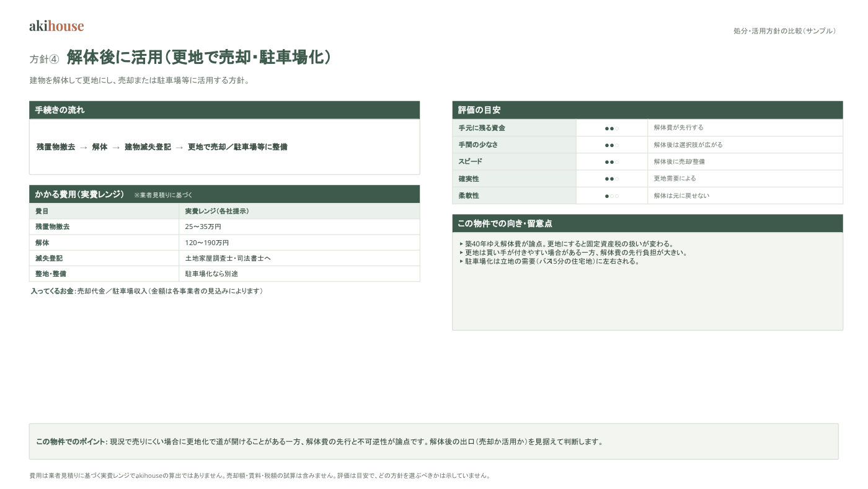The width and height of the screenshot is (868, 489).
Task: Click the 残置物撤去 step in the flow
Action: pos(56,147)
